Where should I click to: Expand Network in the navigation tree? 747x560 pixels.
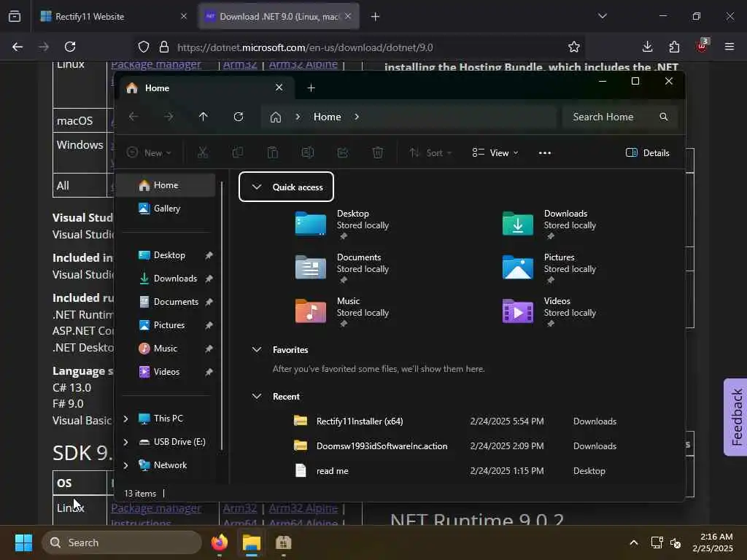(125, 465)
